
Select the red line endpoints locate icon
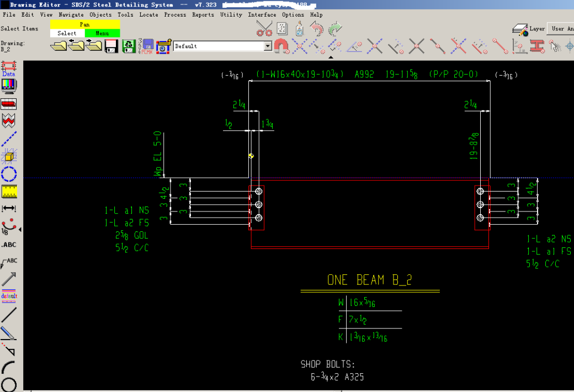500,46
